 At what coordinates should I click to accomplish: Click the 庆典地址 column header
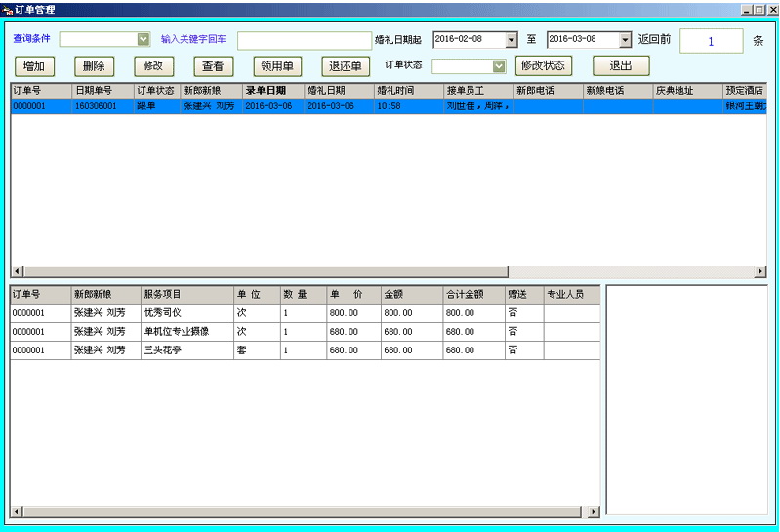[687, 91]
